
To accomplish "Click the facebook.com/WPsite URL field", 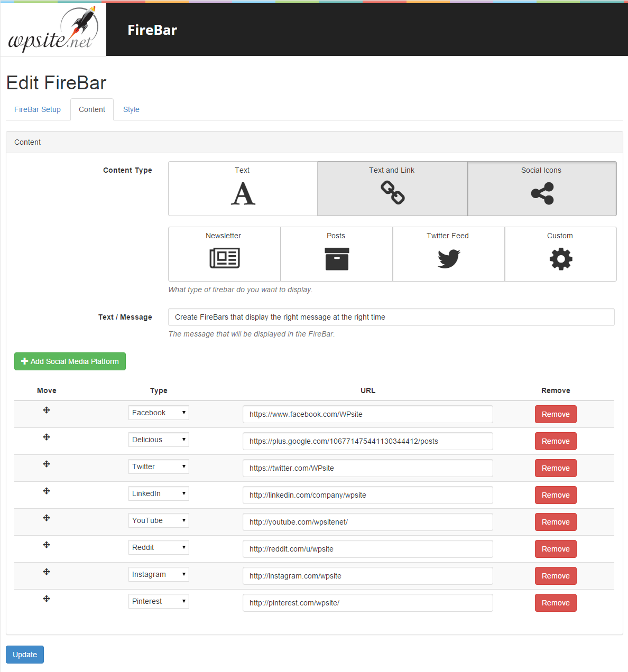I will point(368,414).
